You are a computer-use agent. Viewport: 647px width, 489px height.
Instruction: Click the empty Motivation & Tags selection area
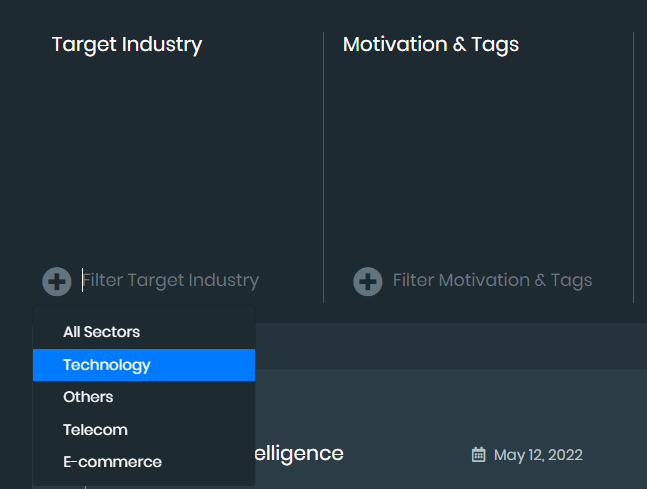coord(478,160)
